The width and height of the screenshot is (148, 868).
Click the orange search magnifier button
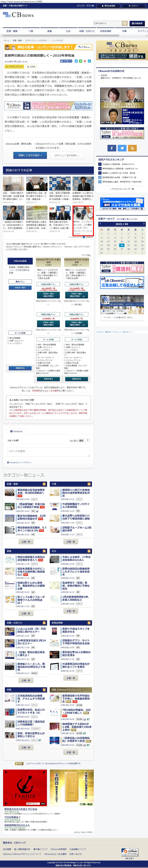click(124, 23)
